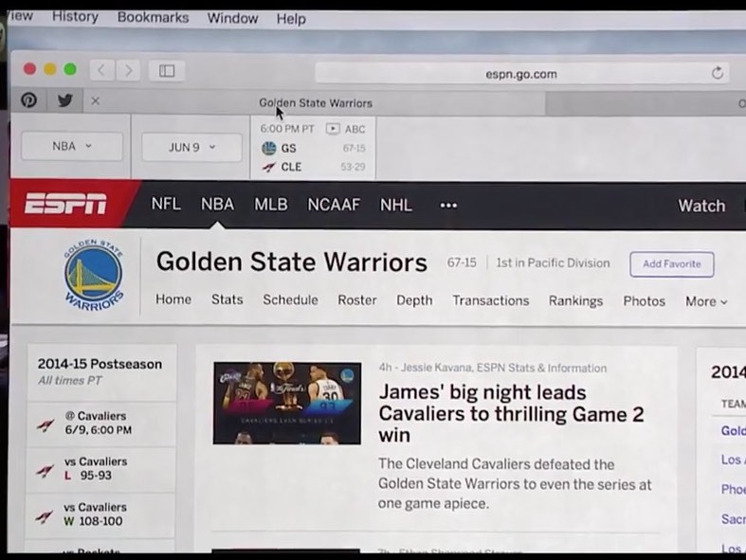Go to NHL section
Screen dimensions: 746x560
[396, 206]
